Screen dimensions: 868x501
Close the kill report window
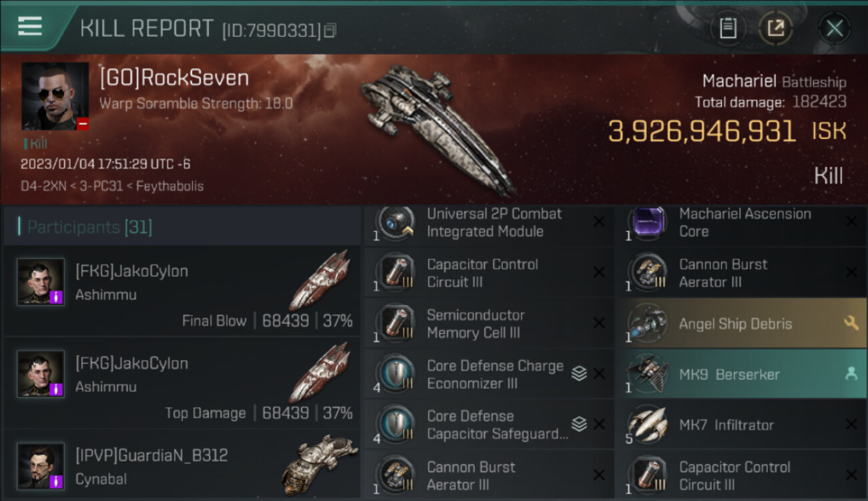click(x=834, y=28)
